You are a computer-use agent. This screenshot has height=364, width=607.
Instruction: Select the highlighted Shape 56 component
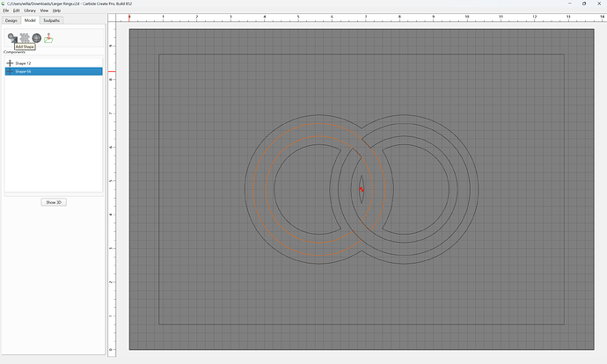click(54, 71)
